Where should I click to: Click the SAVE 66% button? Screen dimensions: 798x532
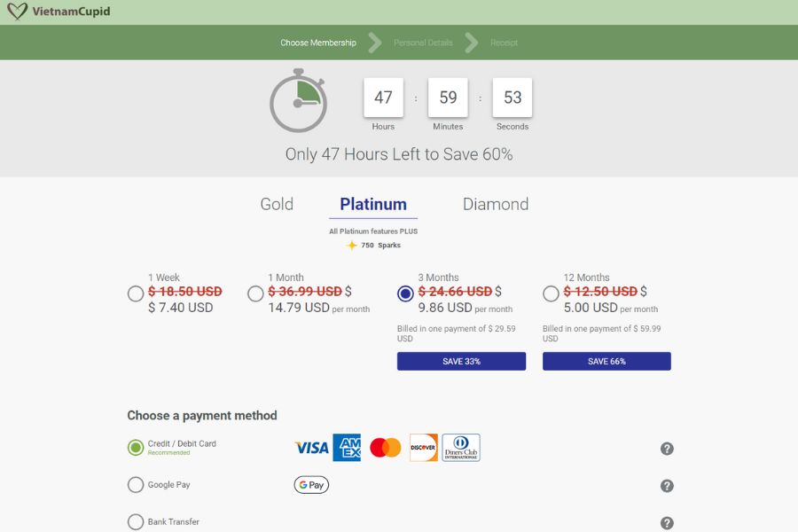606,362
